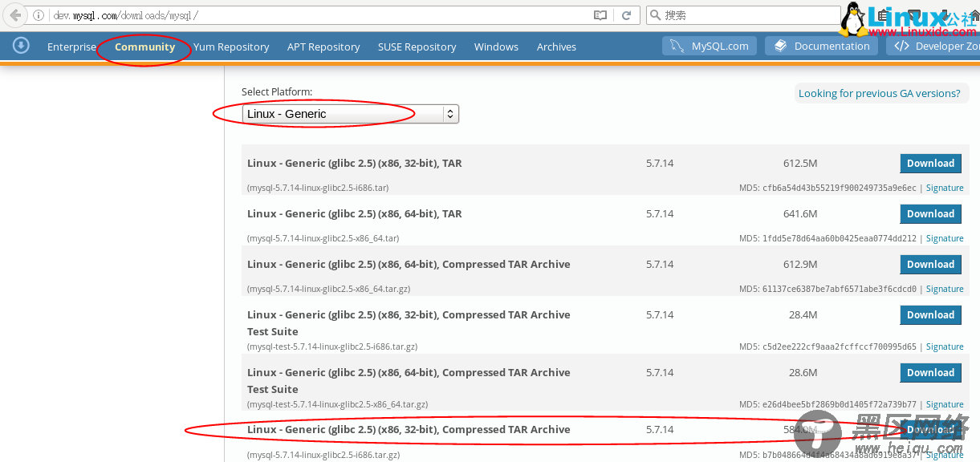Open the Documentation header button
The height and width of the screenshot is (462, 980).
tap(822, 46)
